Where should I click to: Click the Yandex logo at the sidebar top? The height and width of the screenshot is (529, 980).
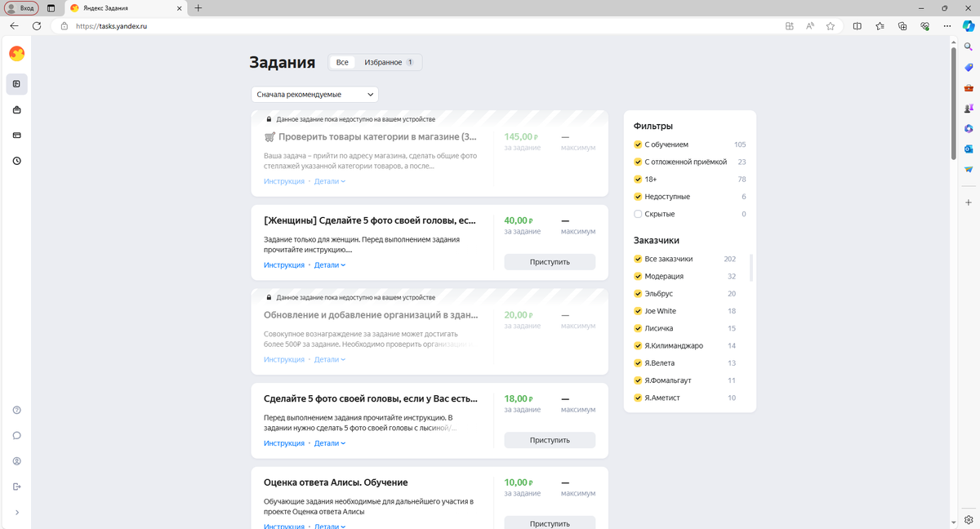[x=16, y=54]
